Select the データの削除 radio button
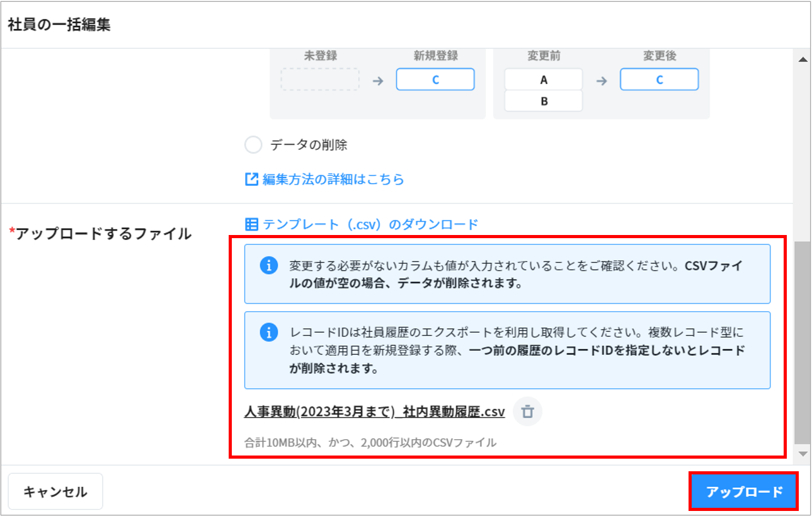 253,145
